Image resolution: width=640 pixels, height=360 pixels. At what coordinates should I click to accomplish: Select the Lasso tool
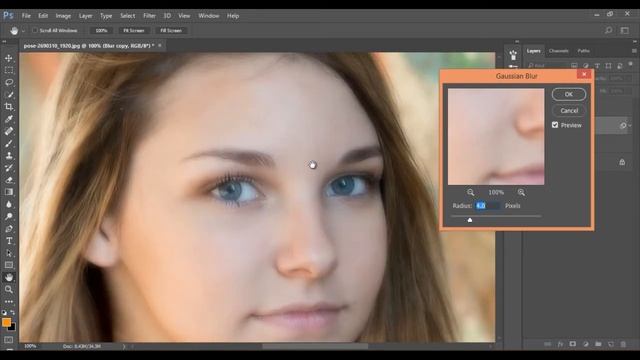point(9,82)
